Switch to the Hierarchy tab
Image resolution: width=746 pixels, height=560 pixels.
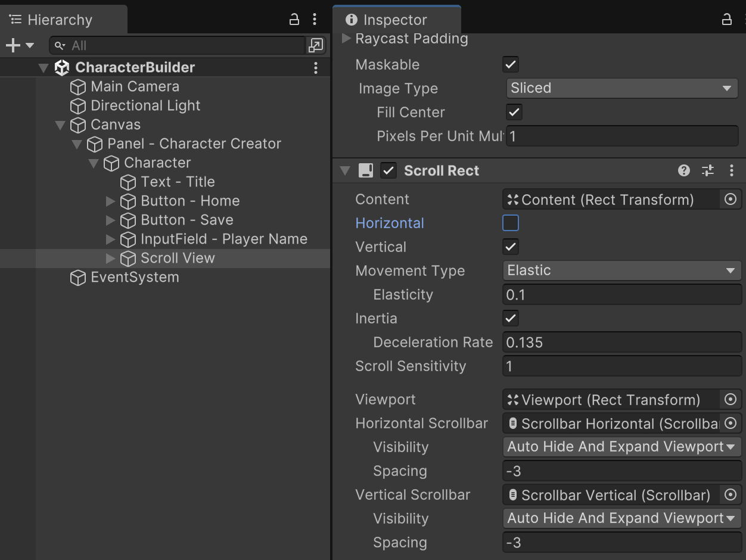tap(60, 20)
